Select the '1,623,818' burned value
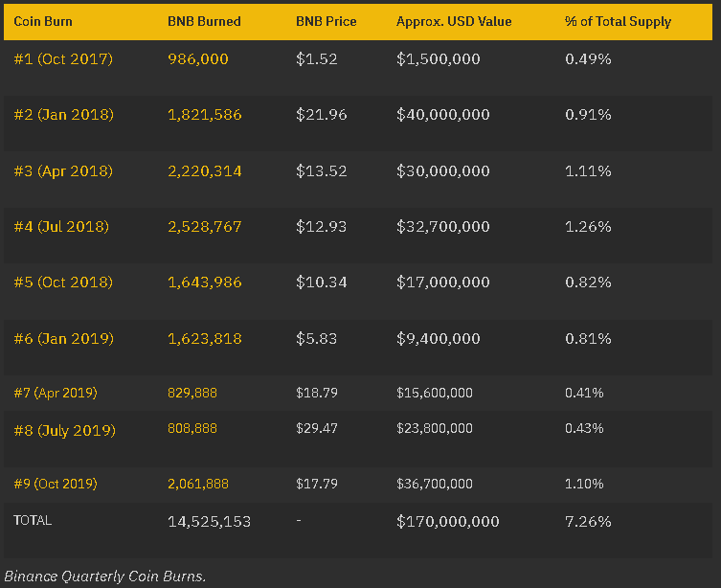 [205, 339]
